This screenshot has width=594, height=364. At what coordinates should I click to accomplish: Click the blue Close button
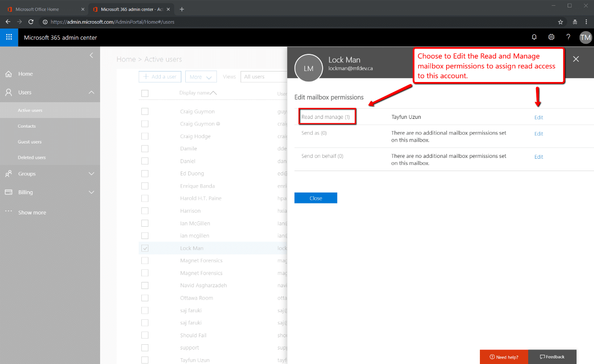coord(316,198)
